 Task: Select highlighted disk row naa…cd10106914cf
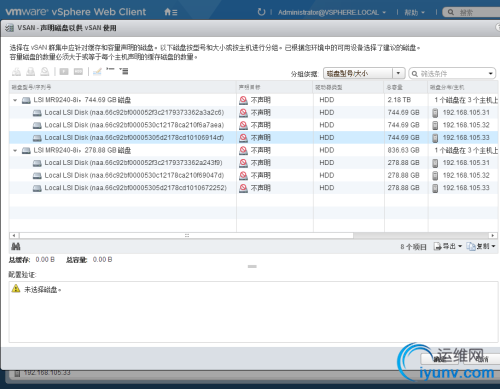pos(253,138)
